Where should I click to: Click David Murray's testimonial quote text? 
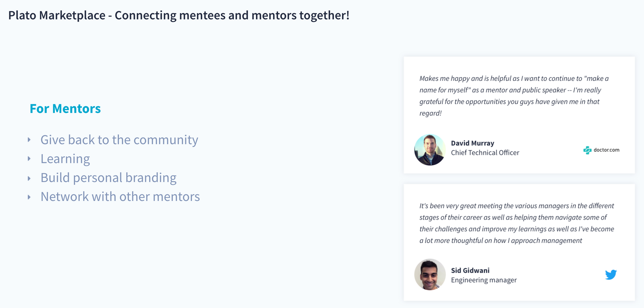514,96
